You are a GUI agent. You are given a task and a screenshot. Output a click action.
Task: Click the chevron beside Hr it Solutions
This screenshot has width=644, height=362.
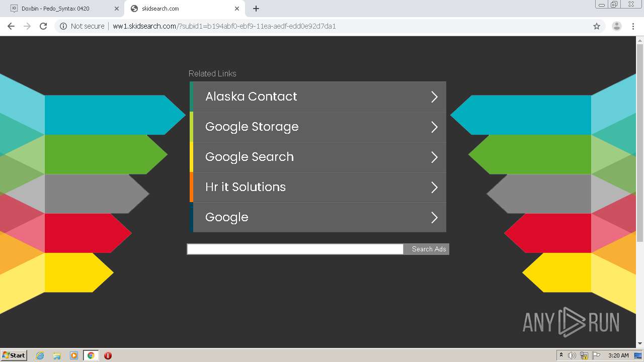pos(434,187)
